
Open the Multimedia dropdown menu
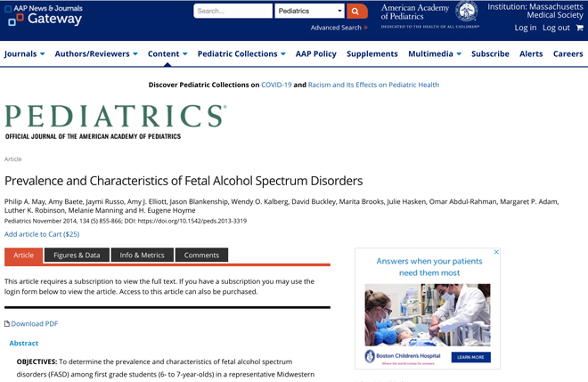435,53
